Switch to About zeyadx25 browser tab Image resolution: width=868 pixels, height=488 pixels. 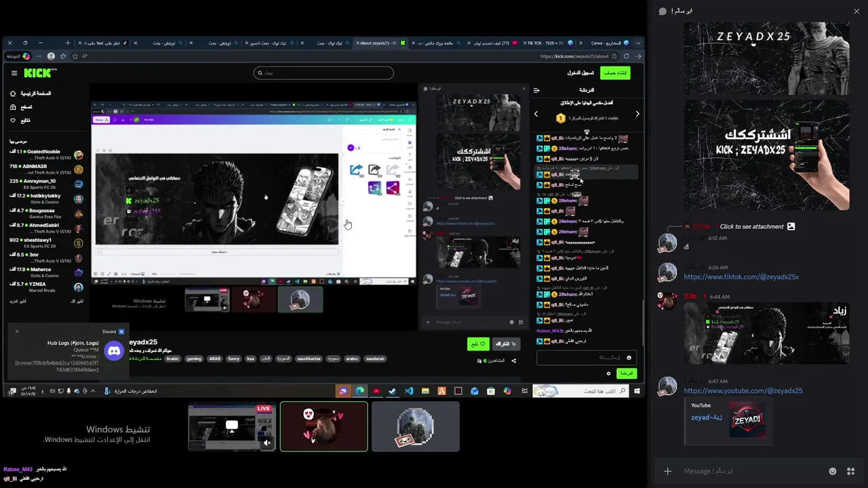(x=379, y=43)
